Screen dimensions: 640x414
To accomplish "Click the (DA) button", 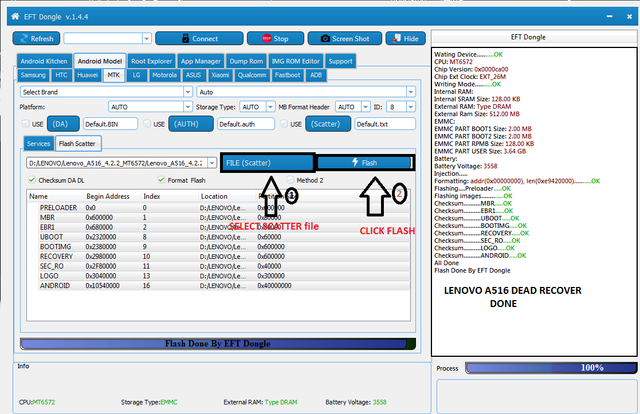I will pos(63,124).
